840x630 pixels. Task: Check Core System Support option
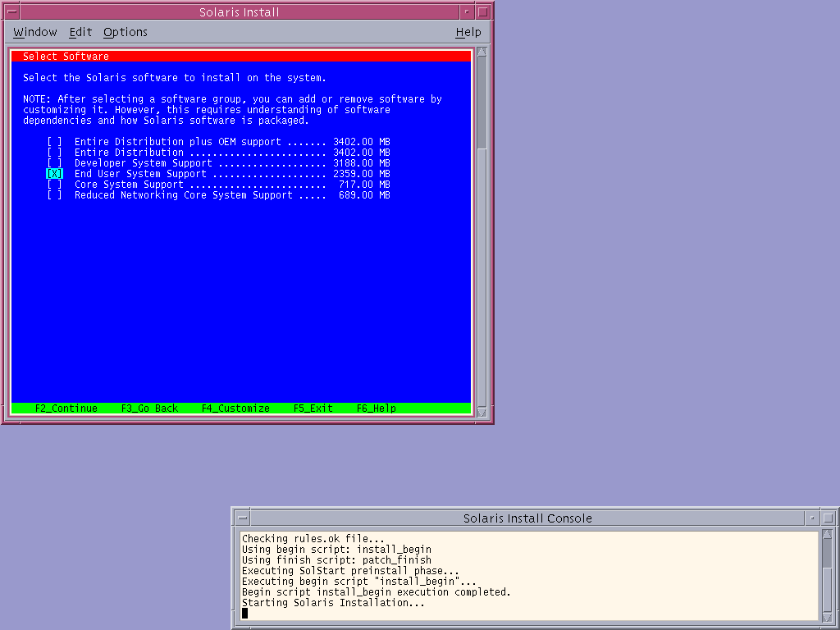(x=55, y=185)
